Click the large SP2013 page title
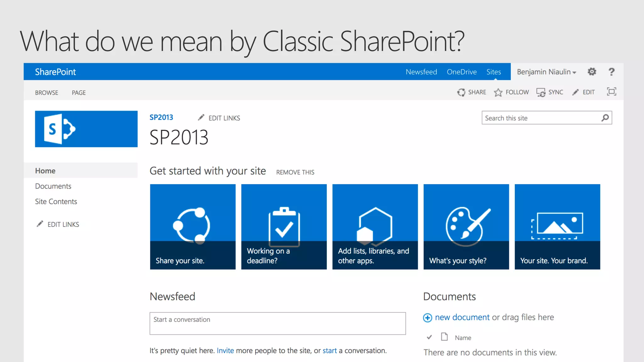644x362 pixels. (179, 138)
